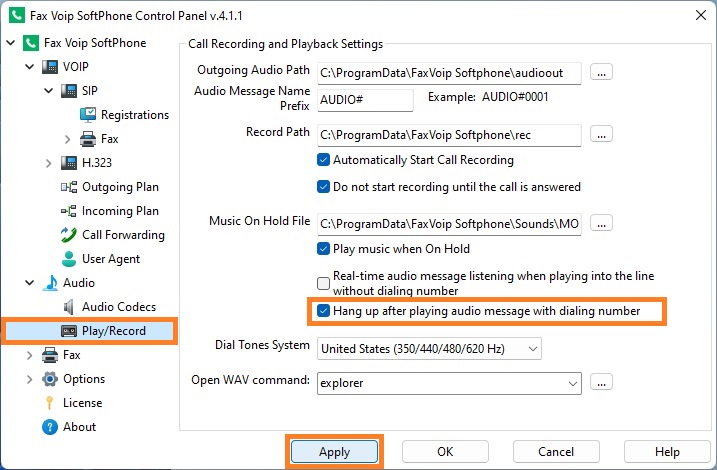Browse for Open WAV command program

pyautogui.click(x=601, y=382)
